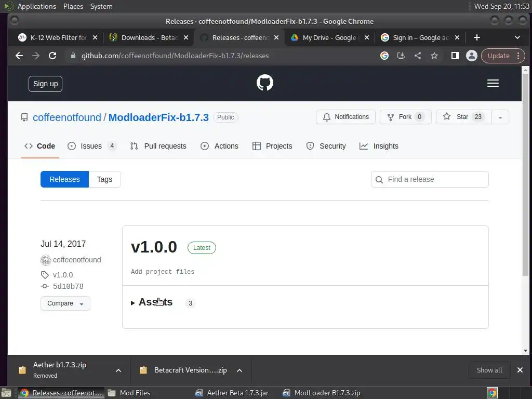Click the GitHub Octocat logo
The height and width of the screenshot is (399, 532).
[264, 83]
